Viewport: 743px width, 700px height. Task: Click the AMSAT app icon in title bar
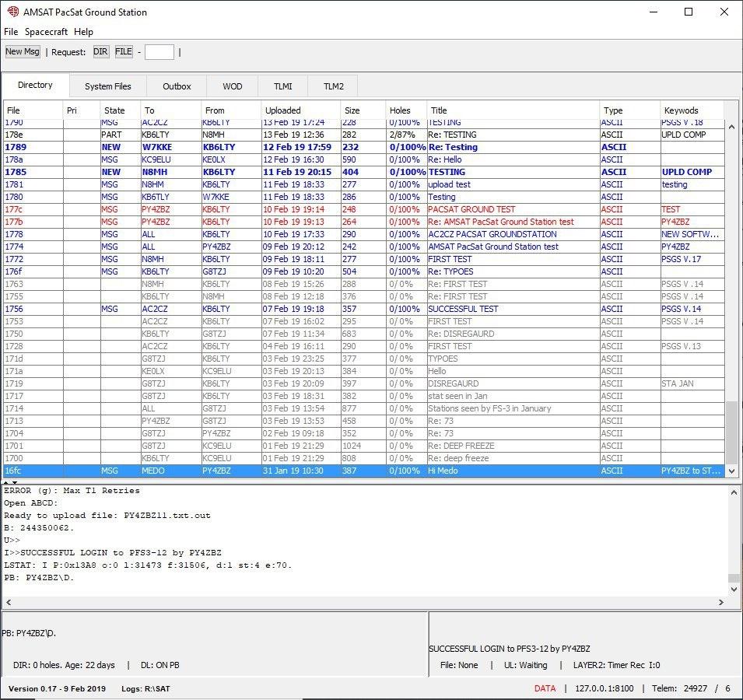[12, 12]
